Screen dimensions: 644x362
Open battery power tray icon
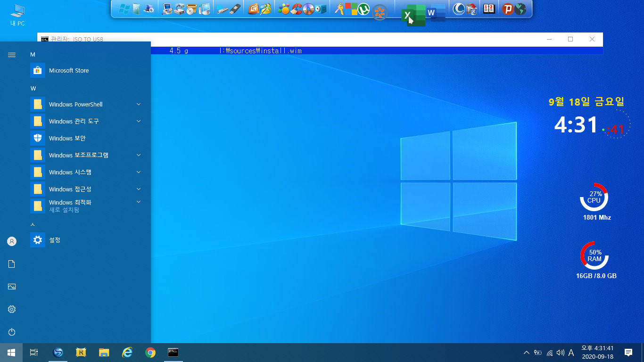[538, 352]
